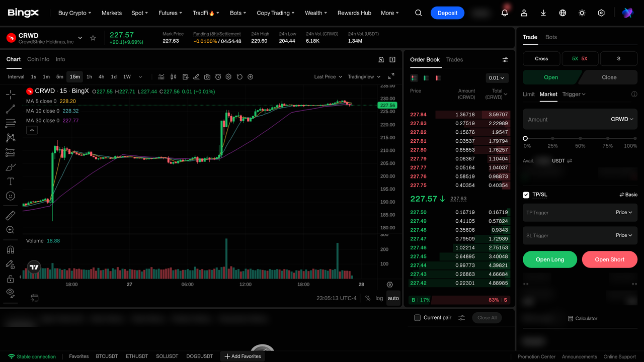644x362 pixels.
Task: Select the trend line drawing tool
Action: click(11, 109)
